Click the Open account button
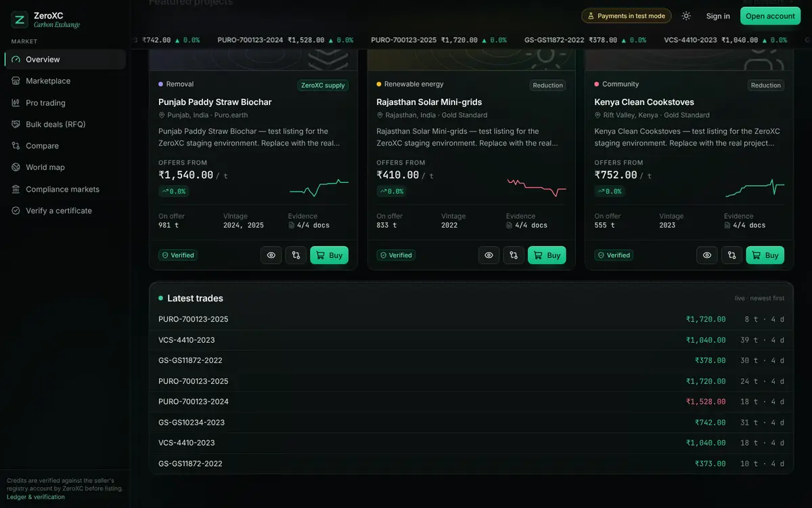 [x=770, y=16]
